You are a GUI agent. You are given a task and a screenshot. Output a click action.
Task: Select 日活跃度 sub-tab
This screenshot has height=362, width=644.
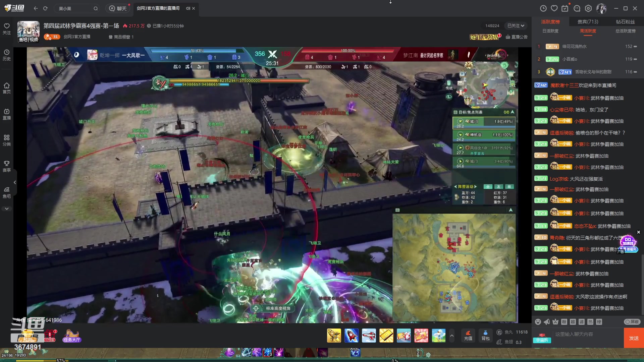(550, 31)
